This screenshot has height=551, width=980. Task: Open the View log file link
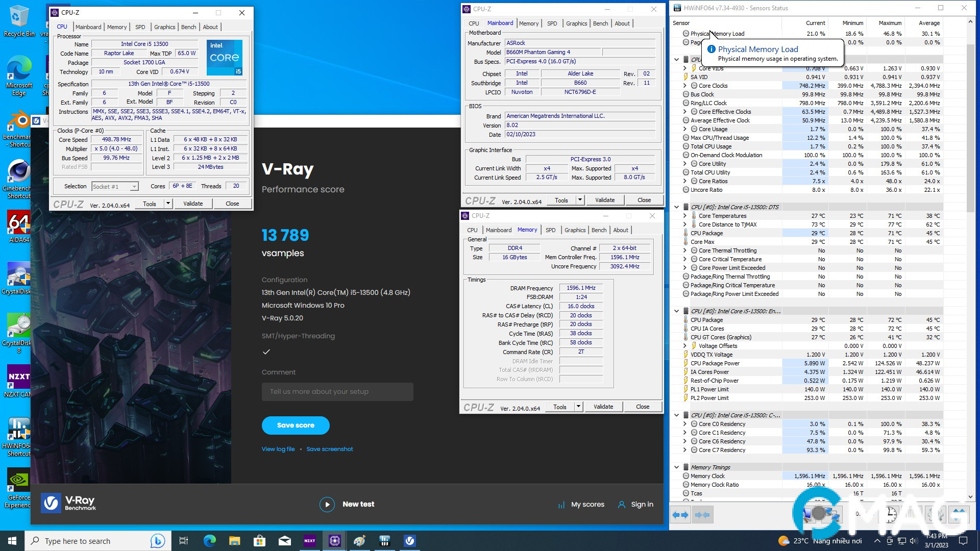pos(278,449)
